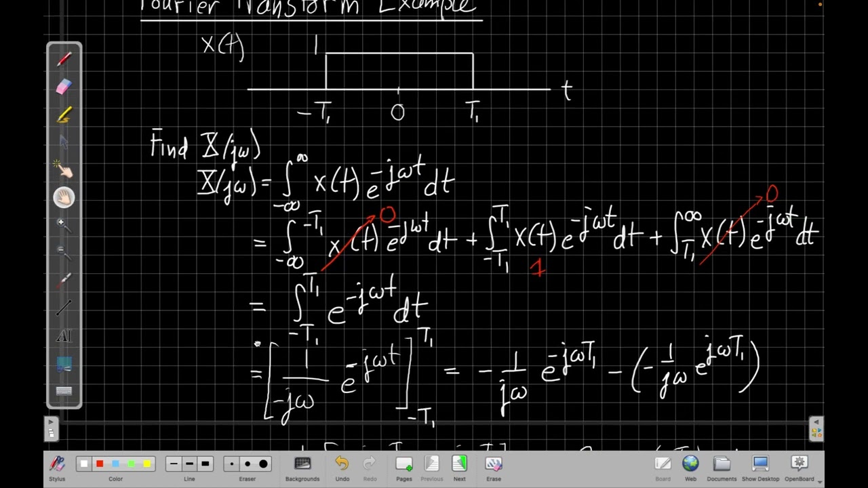The image size is (868, 488).
Task: Expand the left page thumbnails panel tab
Action: 51,428
